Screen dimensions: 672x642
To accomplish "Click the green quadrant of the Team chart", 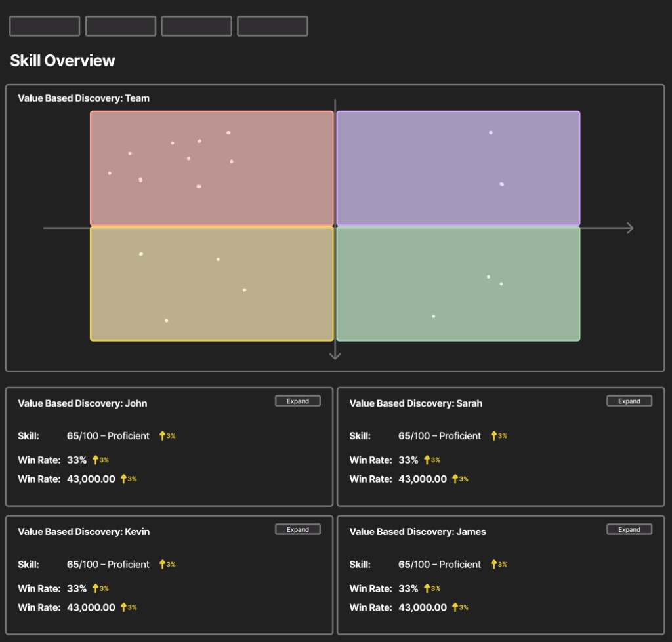I will click(x=458, y=284).
